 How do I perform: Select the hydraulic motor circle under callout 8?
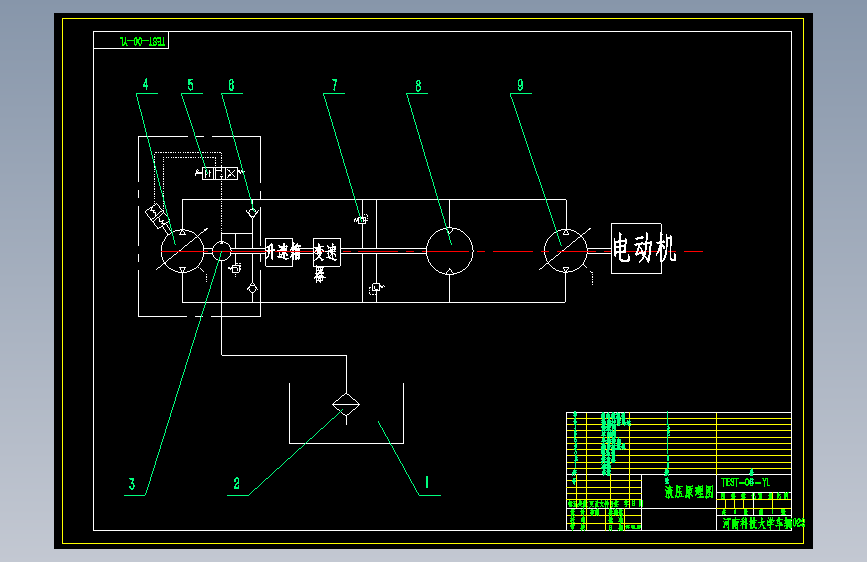coord(450,251)
